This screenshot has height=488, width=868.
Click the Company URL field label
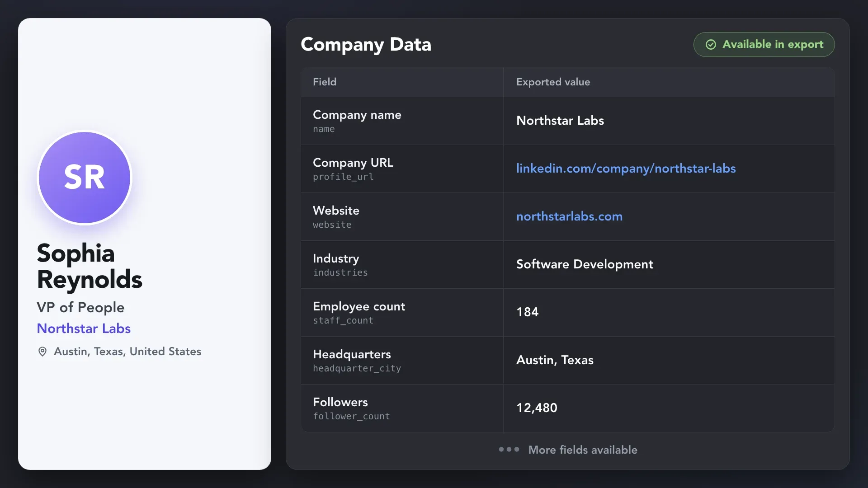click(353, 163)
